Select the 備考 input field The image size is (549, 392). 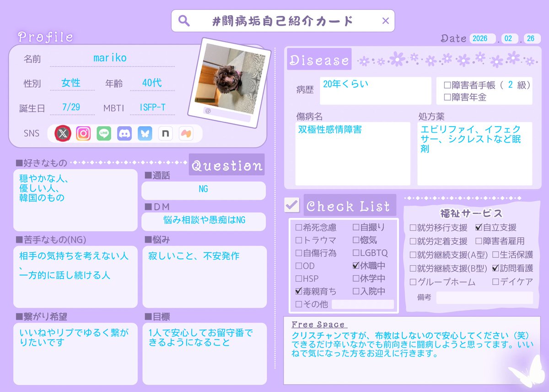(485, 298)
